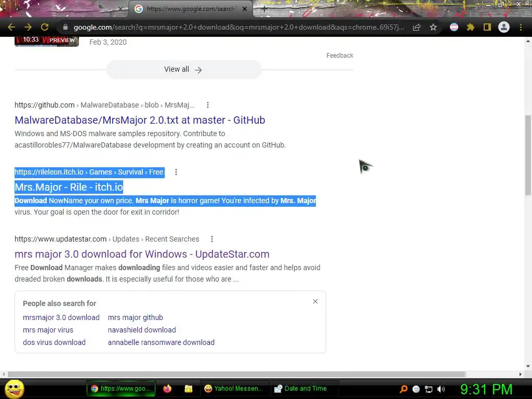
Task: Click the smiley face tray icon
Action: [x=416, y=389]
